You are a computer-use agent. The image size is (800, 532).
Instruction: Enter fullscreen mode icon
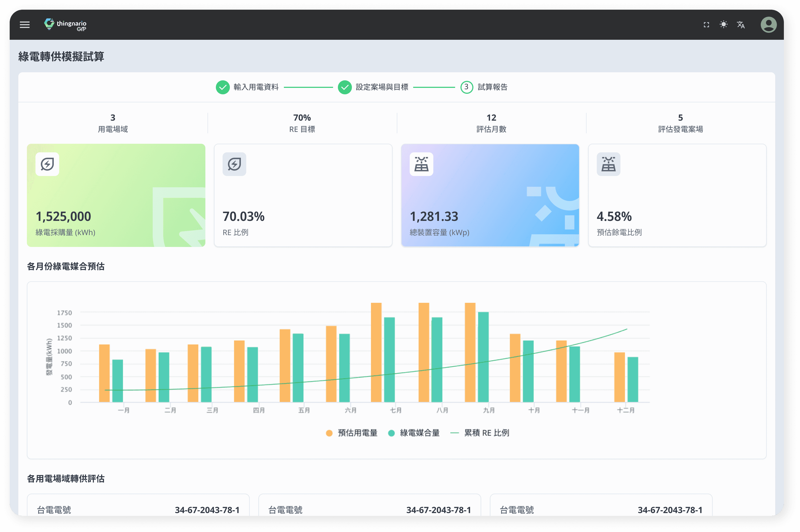[706, 24]
